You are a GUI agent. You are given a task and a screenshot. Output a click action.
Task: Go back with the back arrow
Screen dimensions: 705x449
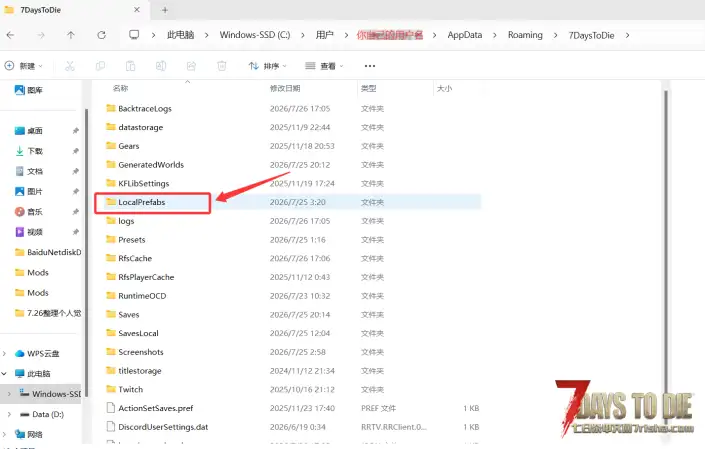point(10,35)
